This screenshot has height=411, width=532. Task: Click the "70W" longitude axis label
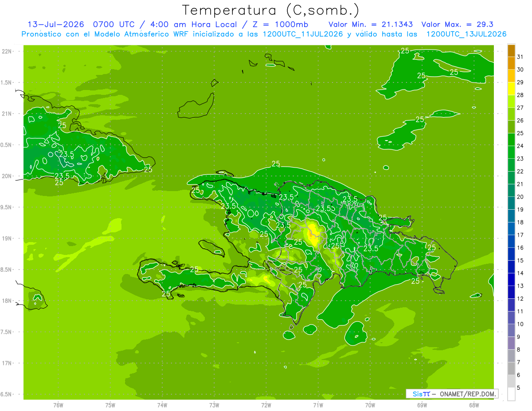[370, 405]
